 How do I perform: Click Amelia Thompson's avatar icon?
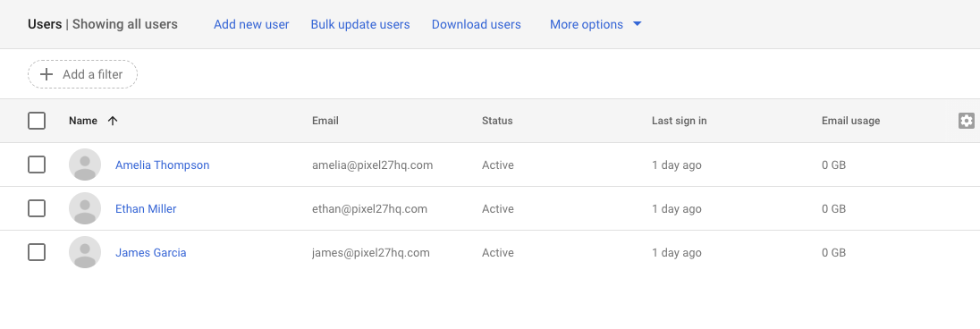coord(85,164)
